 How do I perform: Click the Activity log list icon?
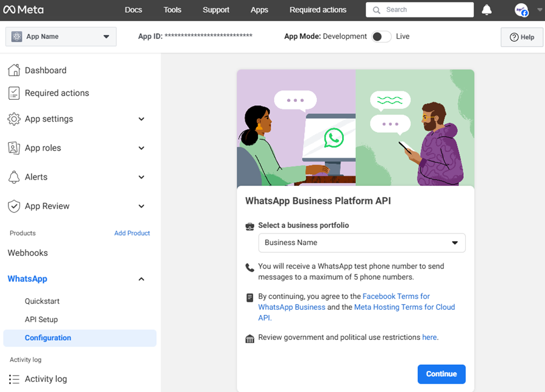click(14, 379)
